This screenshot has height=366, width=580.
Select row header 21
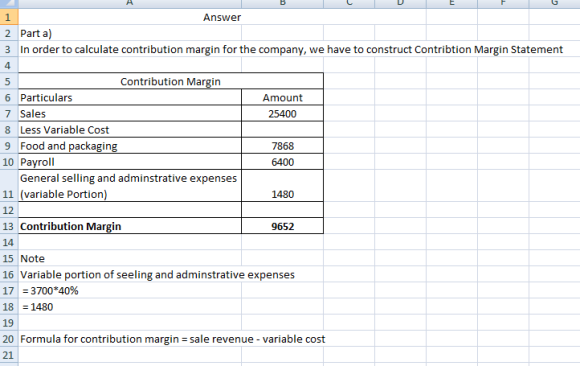pos(9,355)
